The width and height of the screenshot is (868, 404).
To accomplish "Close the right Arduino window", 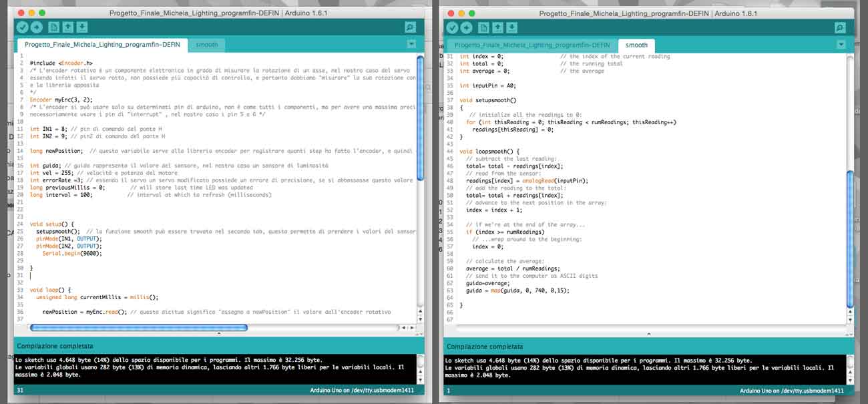I will [451, 13].
